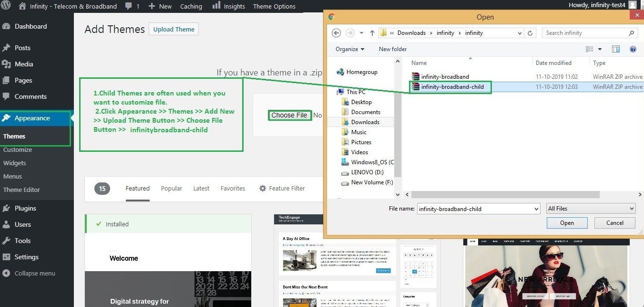Image resolution: width=644 pixels, height=307 pixels.
Task: Click the Users person icon
Action: tap(6, 224)
